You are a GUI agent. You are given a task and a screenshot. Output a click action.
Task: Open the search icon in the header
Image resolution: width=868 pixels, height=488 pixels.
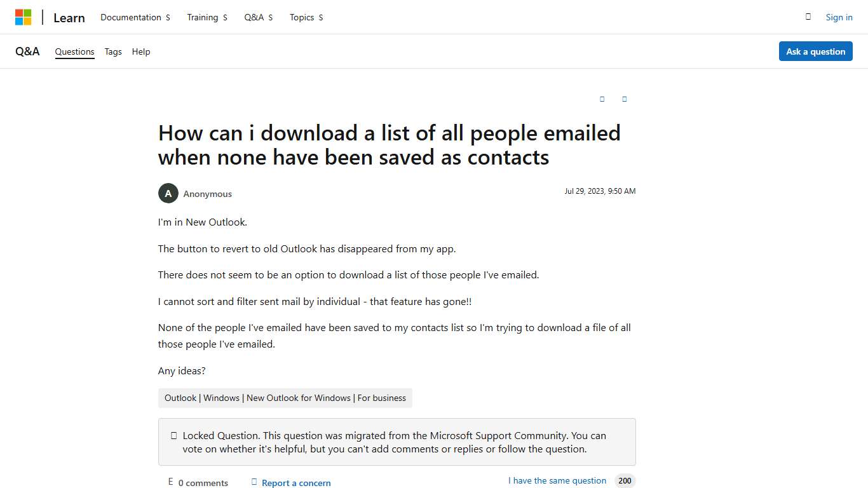pyautogui.click(x=808, y=17)
